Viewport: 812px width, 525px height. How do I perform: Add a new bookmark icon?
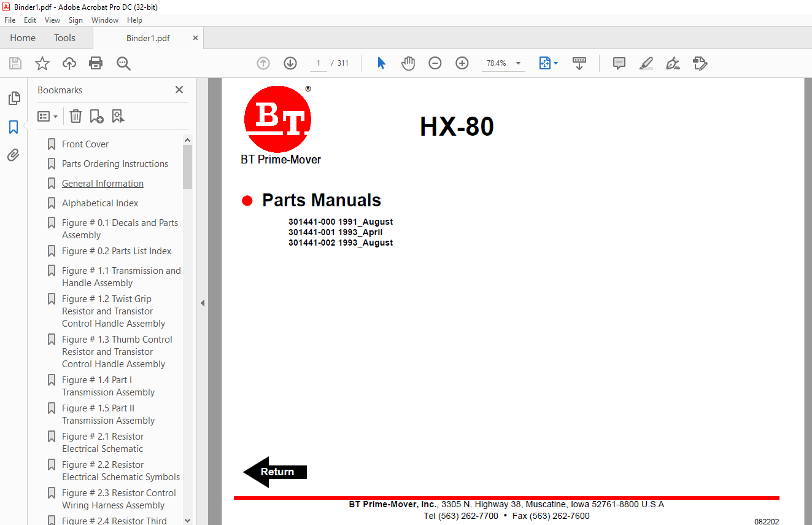pos(96,116)
